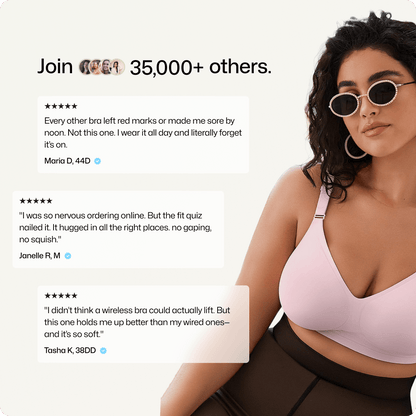Image resolution: width=416 pixels, height=416 pixels.
Task: Click the verified badge next to Maria D
Action: (x=97, y=161)
